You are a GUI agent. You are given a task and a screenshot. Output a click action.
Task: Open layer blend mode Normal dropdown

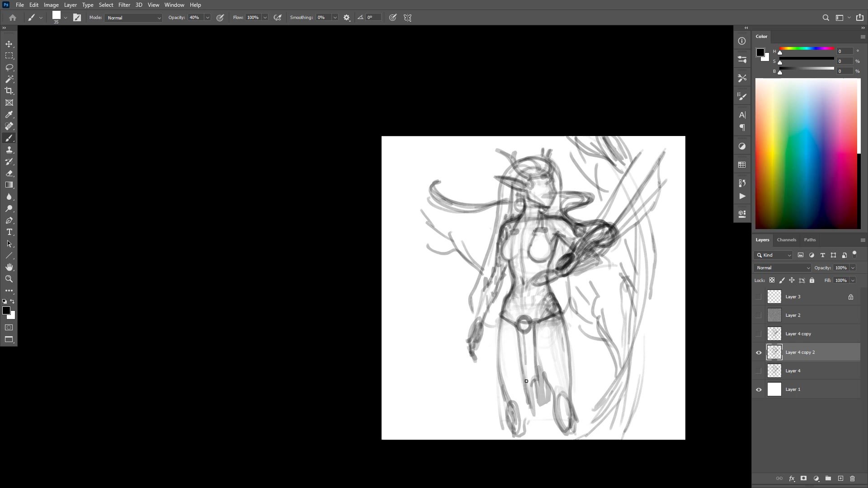coord(783,268)
